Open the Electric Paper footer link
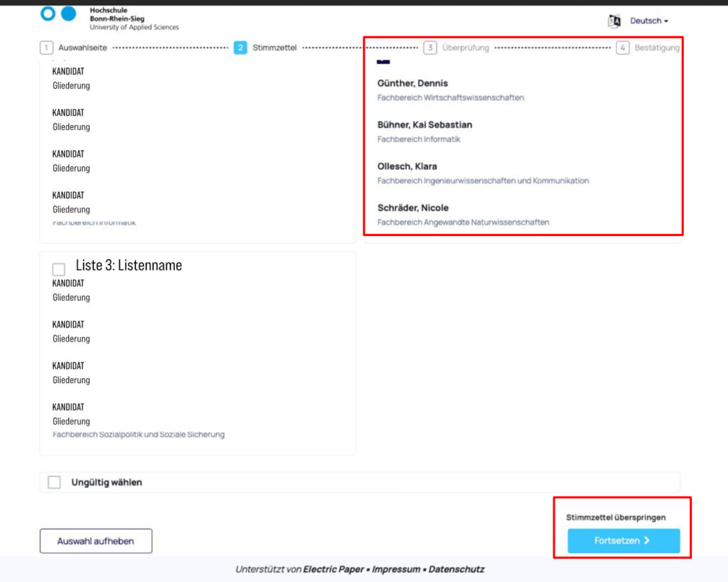Viewport: 728px width, 582px height. coord(333,569)
